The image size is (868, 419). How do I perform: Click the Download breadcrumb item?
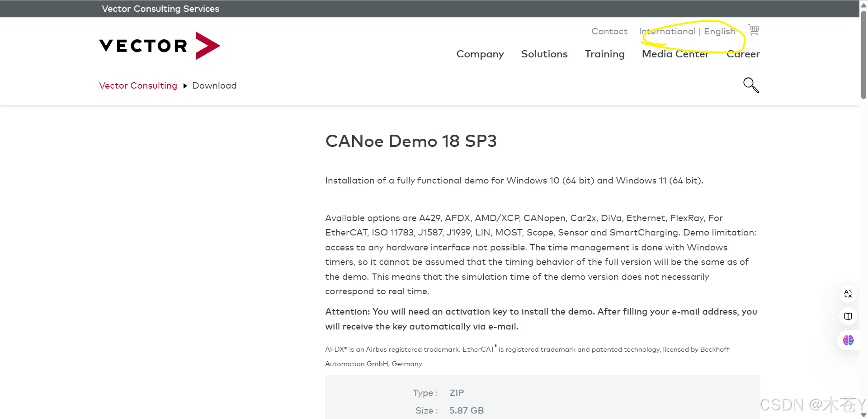tap(214, 86)
